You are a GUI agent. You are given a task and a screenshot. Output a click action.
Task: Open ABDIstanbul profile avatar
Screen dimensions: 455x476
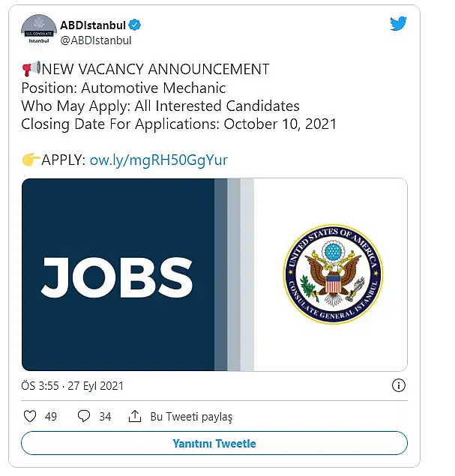39,32
